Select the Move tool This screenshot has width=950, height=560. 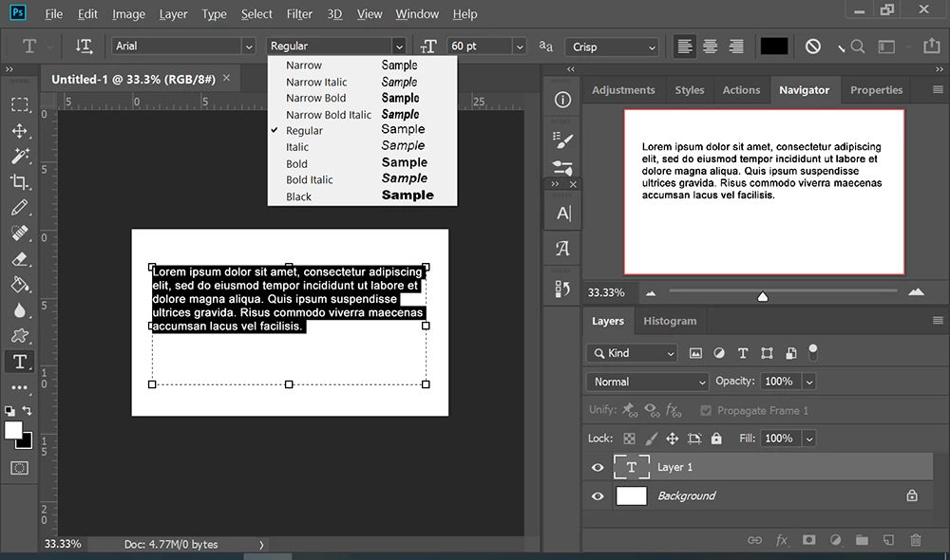point(19,131)
